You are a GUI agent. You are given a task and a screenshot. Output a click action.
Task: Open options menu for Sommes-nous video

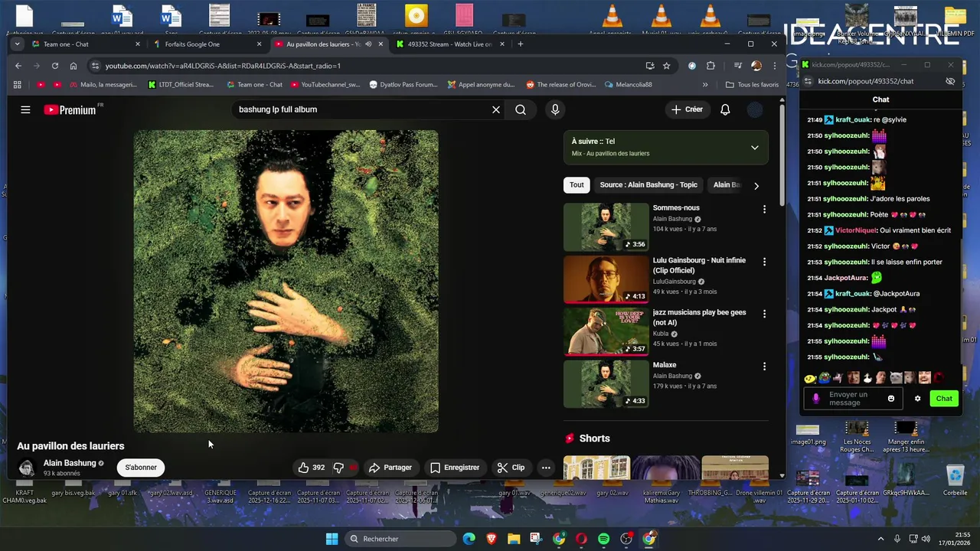pos(764,209)
